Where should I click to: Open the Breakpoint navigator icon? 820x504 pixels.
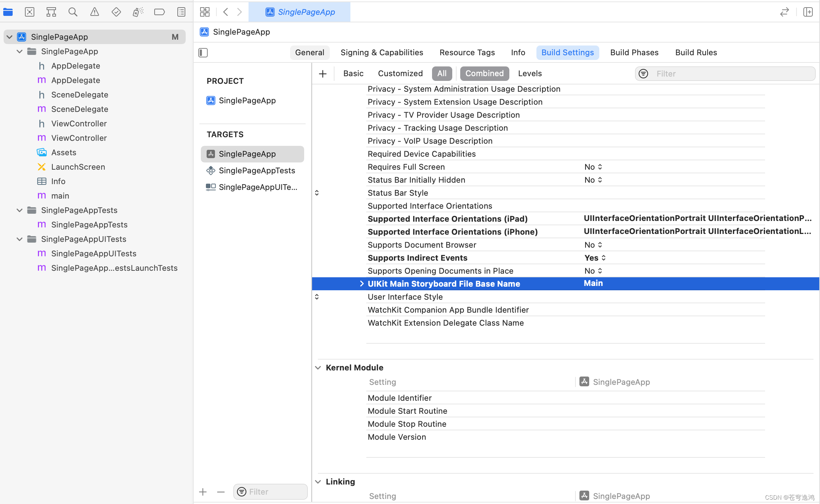click(x=159, y=12)
